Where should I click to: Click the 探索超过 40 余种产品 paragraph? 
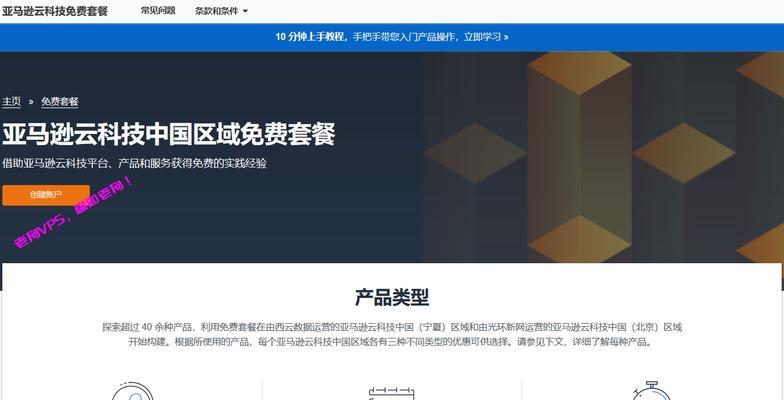[x=392, y=335]
